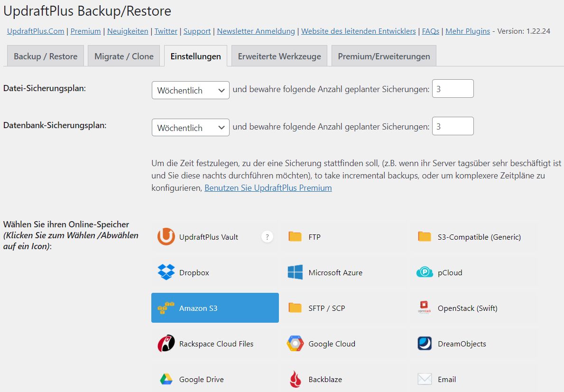Select the Google Drive triangle icon
Viewport: 564px width, 392px height.
[166, 379]
